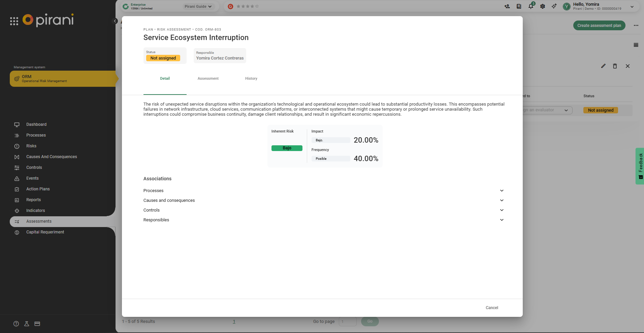The width and height of the screenshot is (644, 333).
Task: Expand Causes and consequences section
Action: [502, 200]
